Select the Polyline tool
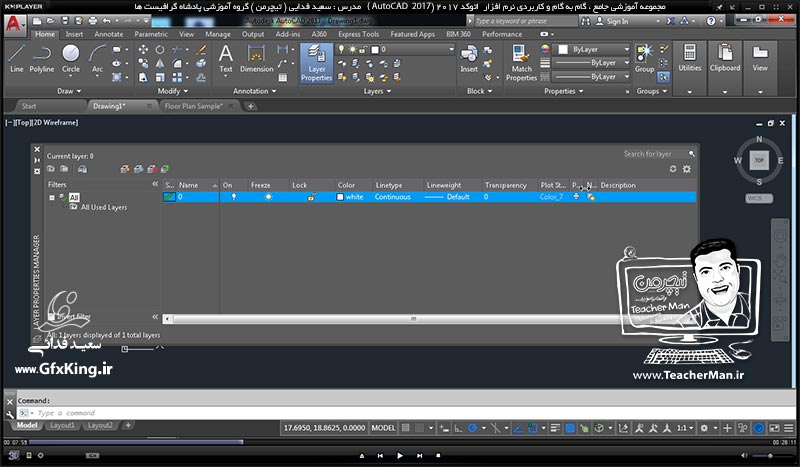Image resolution: width=800 pixels, height=467 pixels. 41,58
